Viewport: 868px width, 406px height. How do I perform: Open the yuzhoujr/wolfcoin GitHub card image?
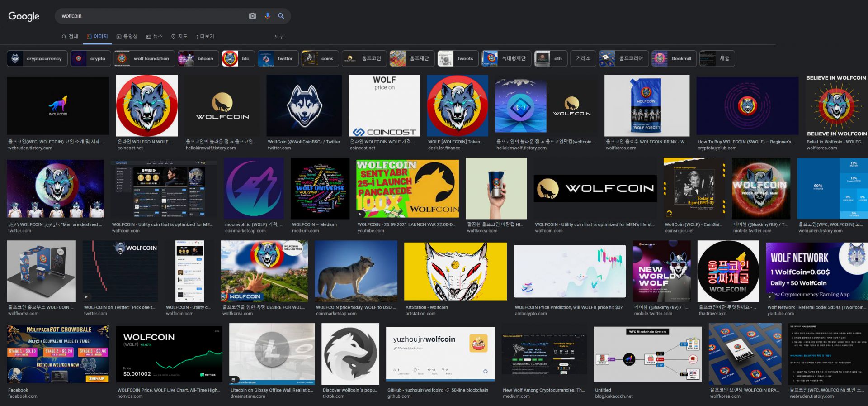pos(440,354)
